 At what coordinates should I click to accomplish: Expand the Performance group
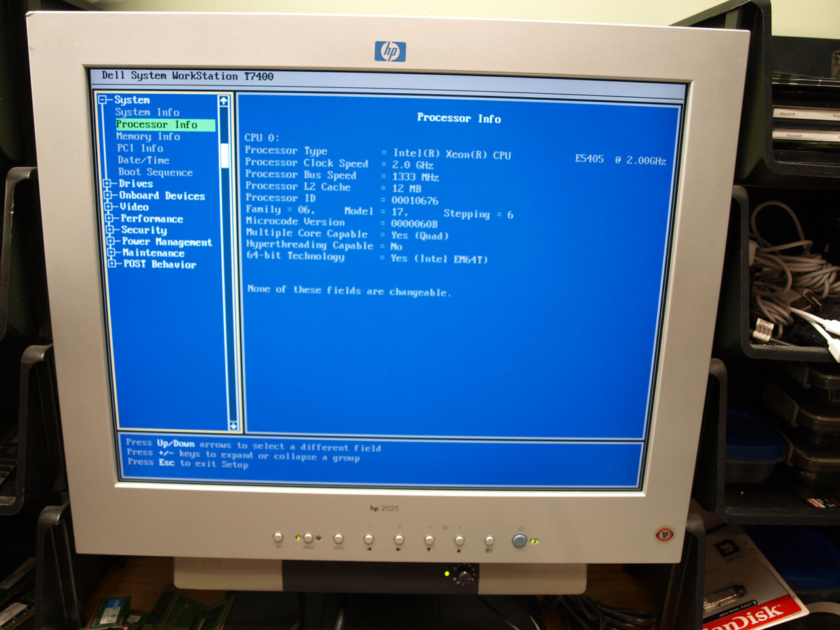tap(109, 219)
